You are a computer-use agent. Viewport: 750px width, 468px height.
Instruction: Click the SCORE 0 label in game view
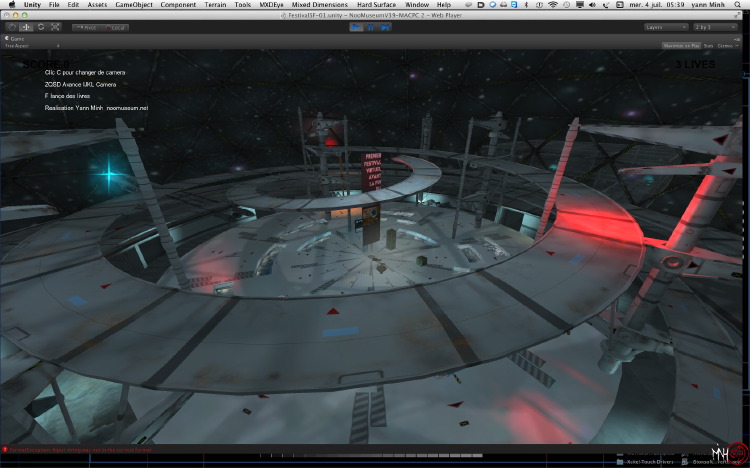click(x=45, y=64)
